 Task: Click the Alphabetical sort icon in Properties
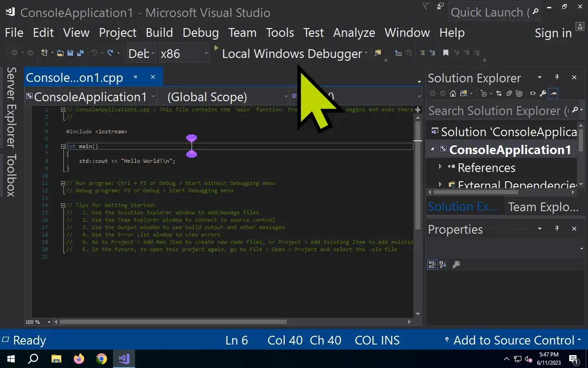pos(443,264)
